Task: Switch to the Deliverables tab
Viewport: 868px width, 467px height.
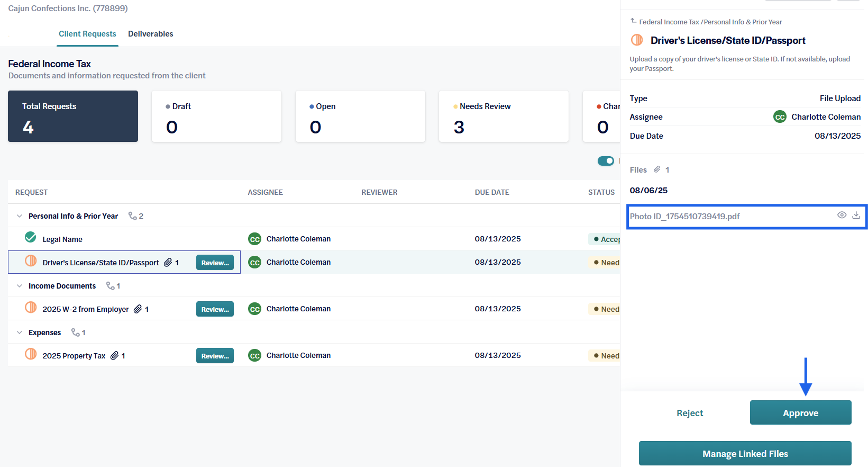Action: tap(150, 34)
